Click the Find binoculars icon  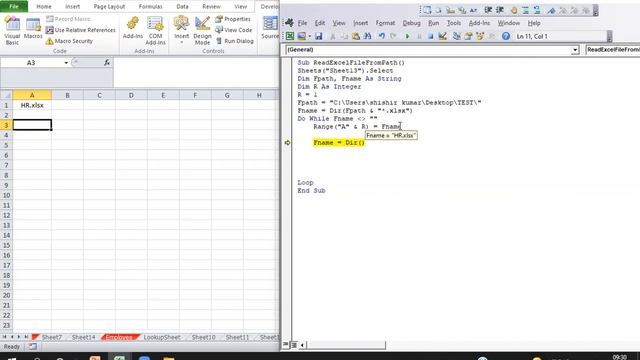(367, 36)
